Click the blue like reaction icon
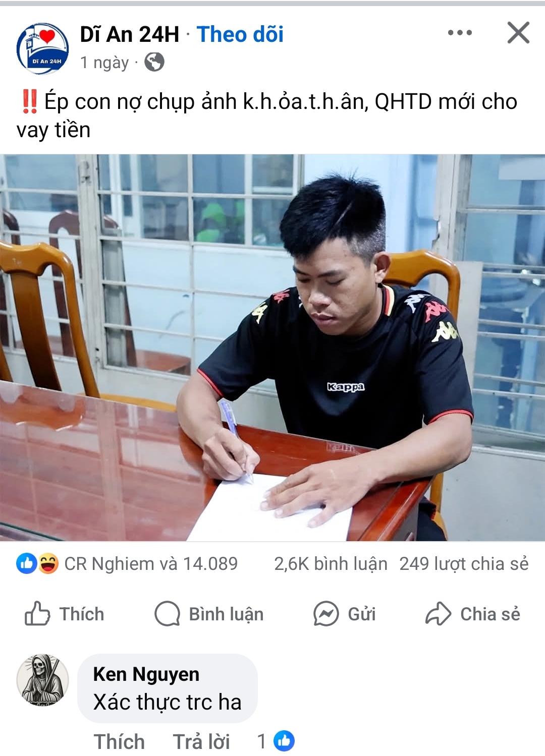545x756 pixels. point(27,563)
